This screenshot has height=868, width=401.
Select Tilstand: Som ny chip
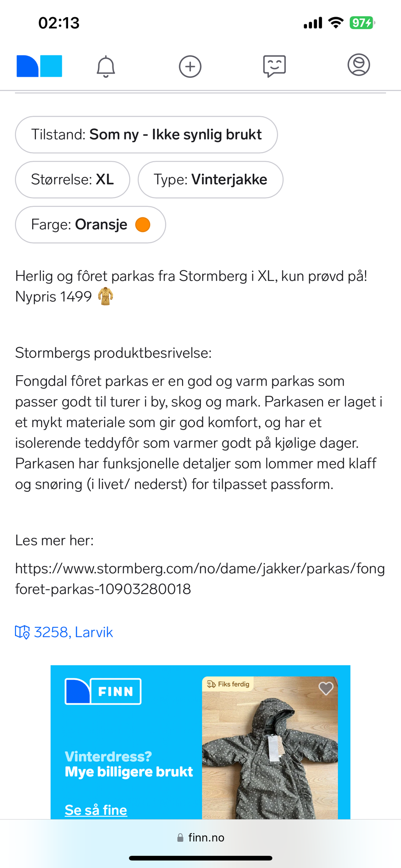point(146,135)
